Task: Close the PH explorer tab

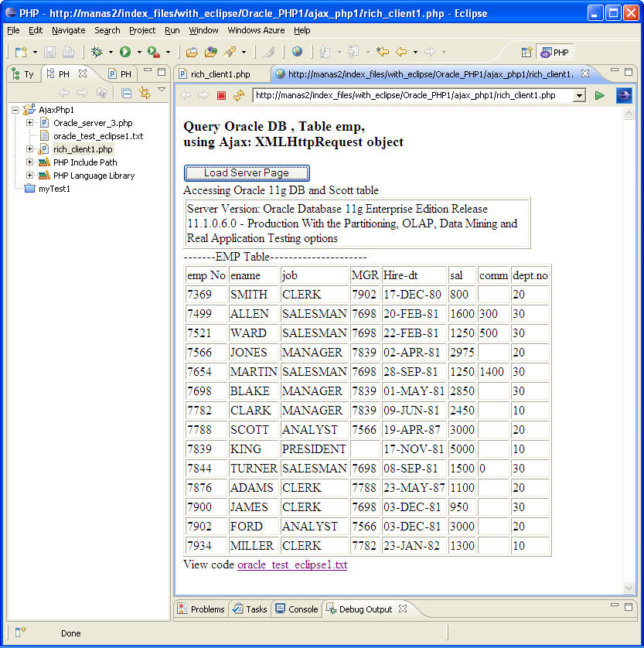Action: pos(83,73)
